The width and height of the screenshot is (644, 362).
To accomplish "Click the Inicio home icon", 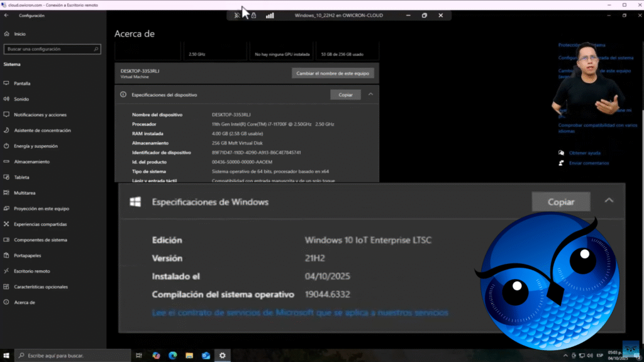I will click(6, 34).
